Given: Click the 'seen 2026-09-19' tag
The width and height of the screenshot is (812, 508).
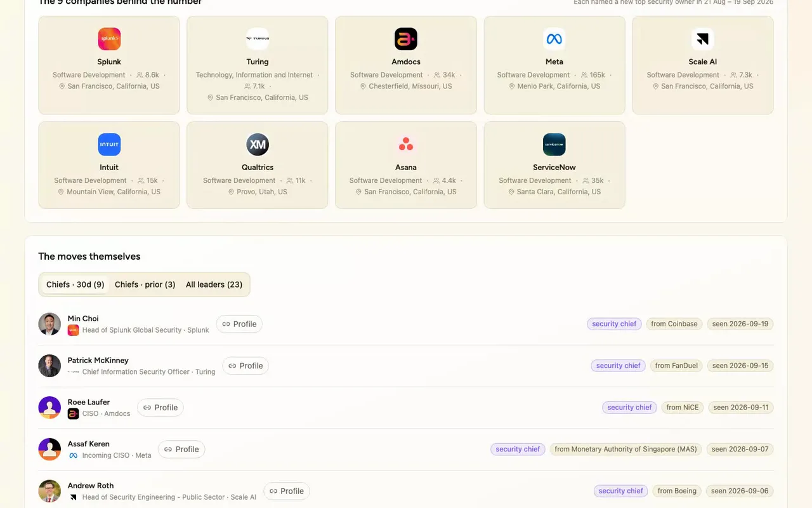Looking at the screenshot, I should [x=740, y=324].
